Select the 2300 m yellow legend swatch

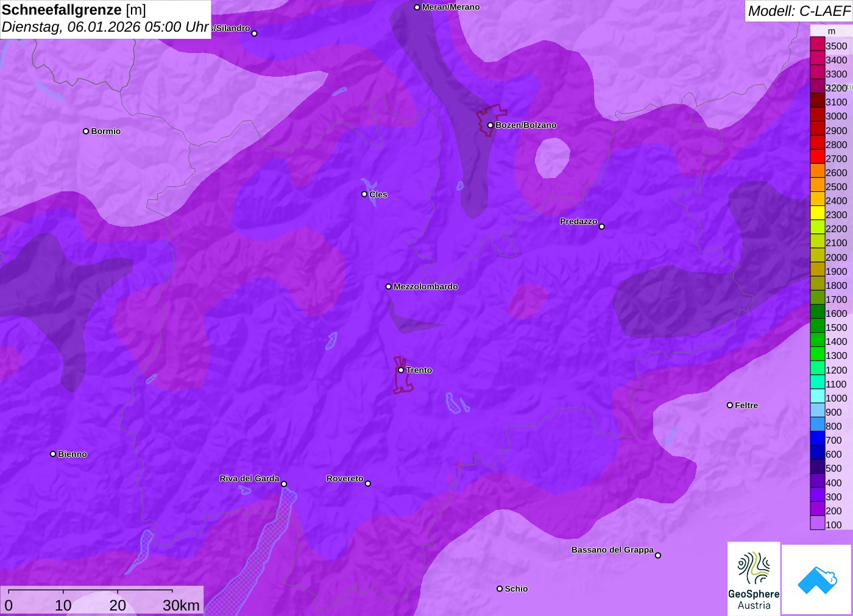point(818,213)
